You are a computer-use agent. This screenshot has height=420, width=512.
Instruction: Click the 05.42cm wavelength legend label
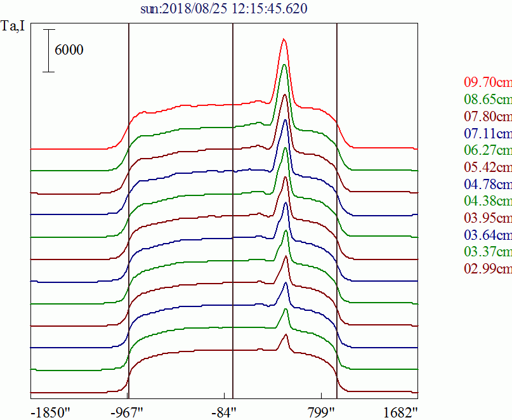tap(488, 167)
